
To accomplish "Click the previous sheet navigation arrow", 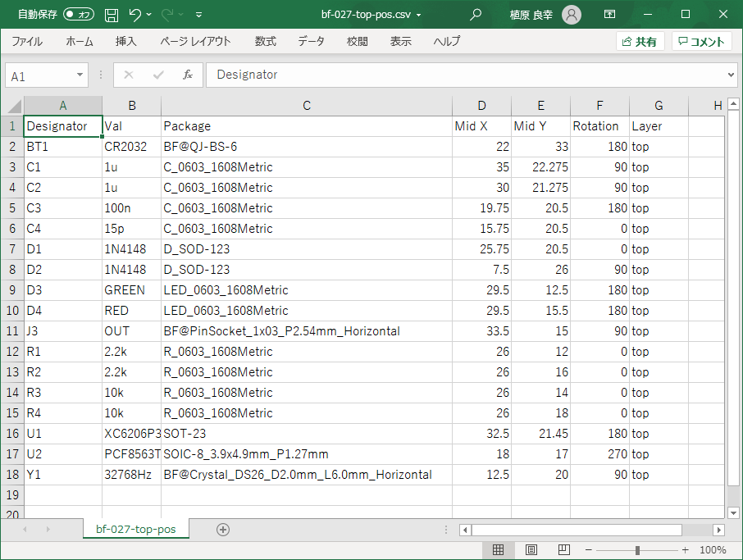I will (25, 529).
